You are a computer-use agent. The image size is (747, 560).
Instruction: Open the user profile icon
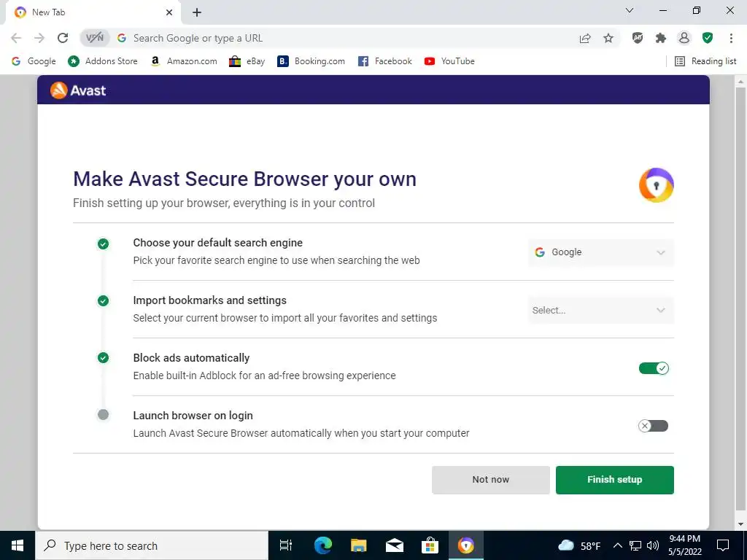(x=684, y=38)
